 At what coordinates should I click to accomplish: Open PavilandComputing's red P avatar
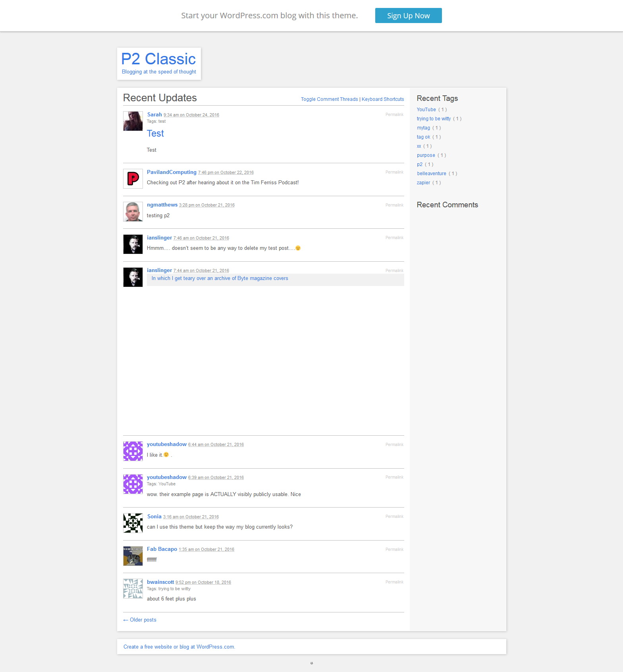click(133, 179)
